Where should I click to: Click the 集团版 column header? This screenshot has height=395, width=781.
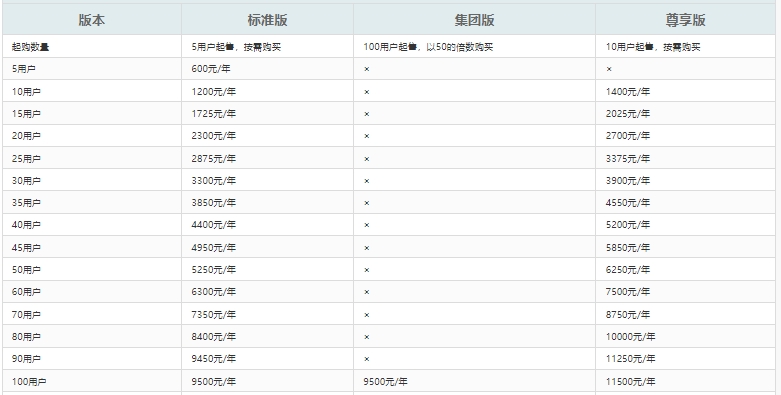[x=474, y=20]
